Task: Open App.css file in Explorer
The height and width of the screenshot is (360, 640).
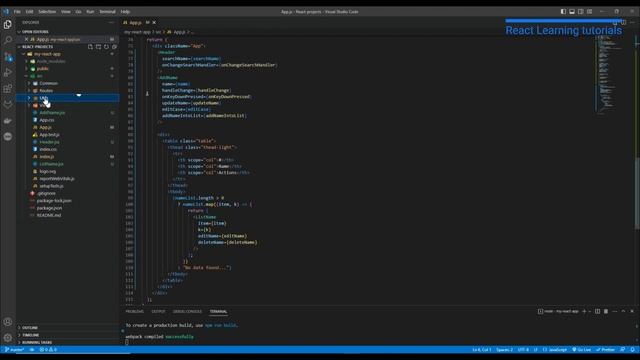Action: point(47,120)
